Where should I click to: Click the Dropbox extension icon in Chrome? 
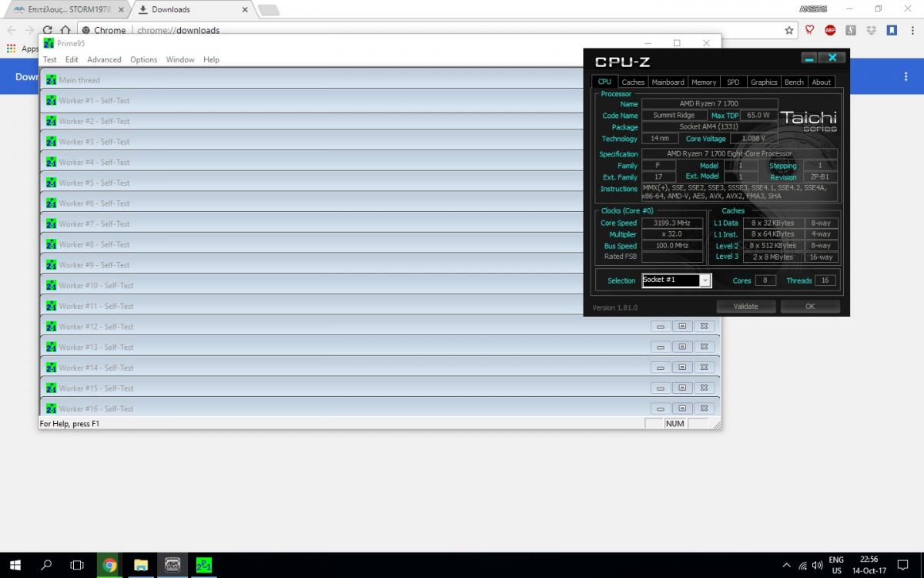pos(871,30)
